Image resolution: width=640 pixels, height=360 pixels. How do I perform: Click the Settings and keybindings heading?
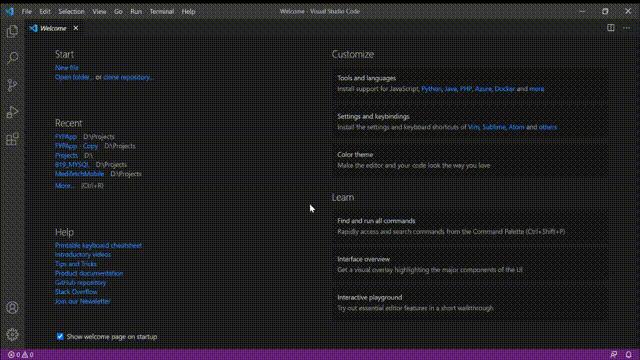click(x=373, y=116)
